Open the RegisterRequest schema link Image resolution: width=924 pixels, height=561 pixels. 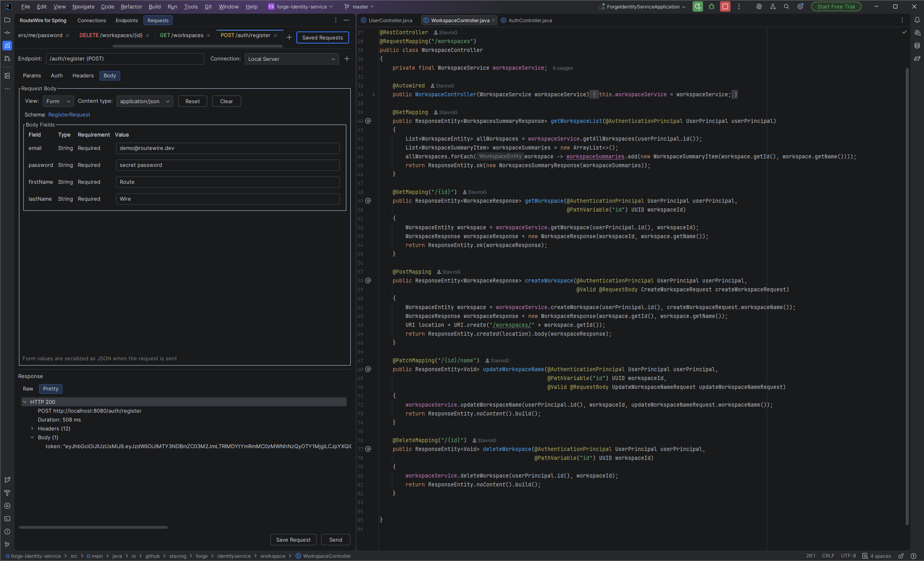(x=69, y=114)
